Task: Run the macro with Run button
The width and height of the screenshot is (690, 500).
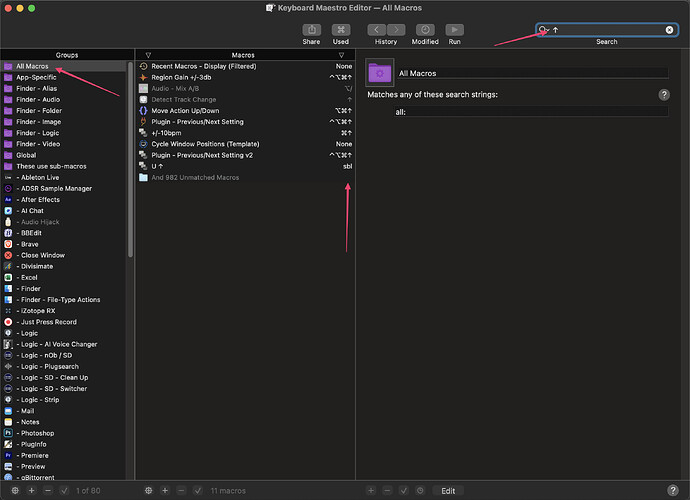Action: point(455,29)
